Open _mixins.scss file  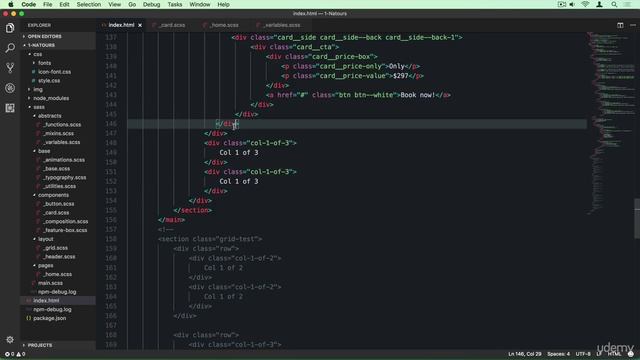pyautogui.click(x=58, y=133)
